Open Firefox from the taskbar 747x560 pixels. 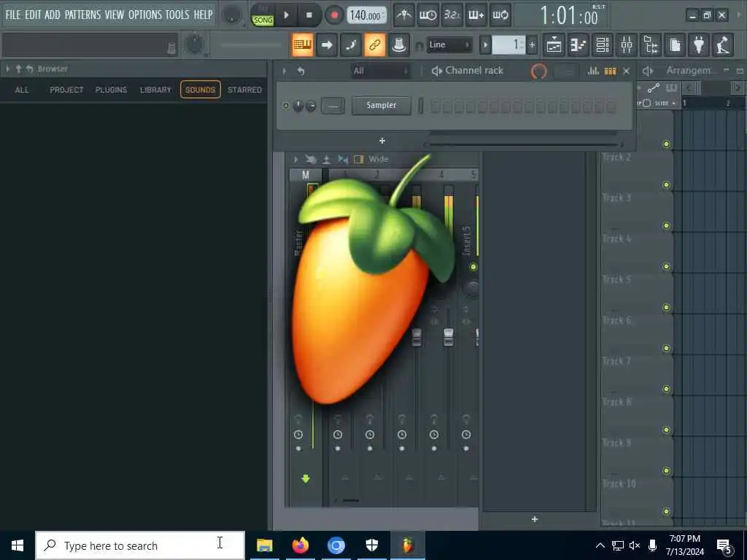pyautogui.click(x=300, y=545)
